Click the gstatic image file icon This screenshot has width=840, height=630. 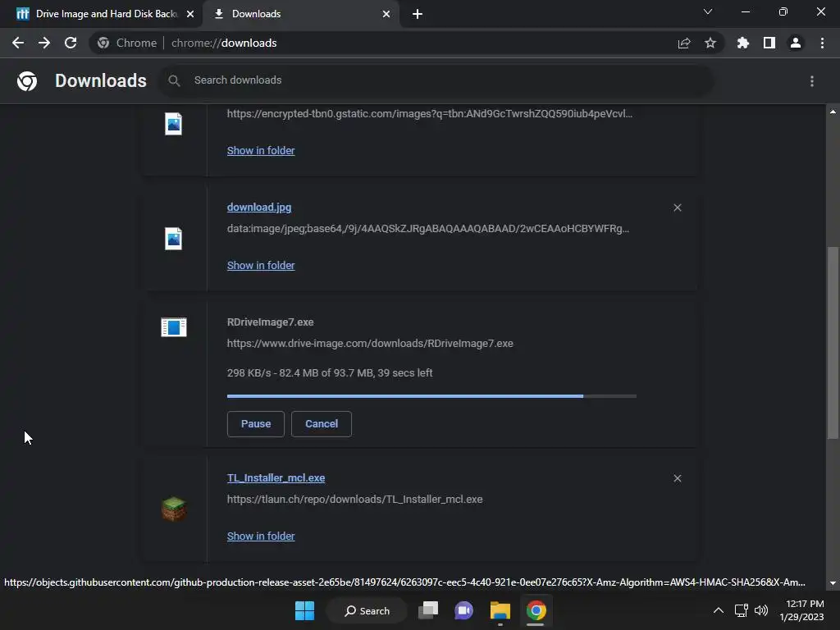coord(173,124)
